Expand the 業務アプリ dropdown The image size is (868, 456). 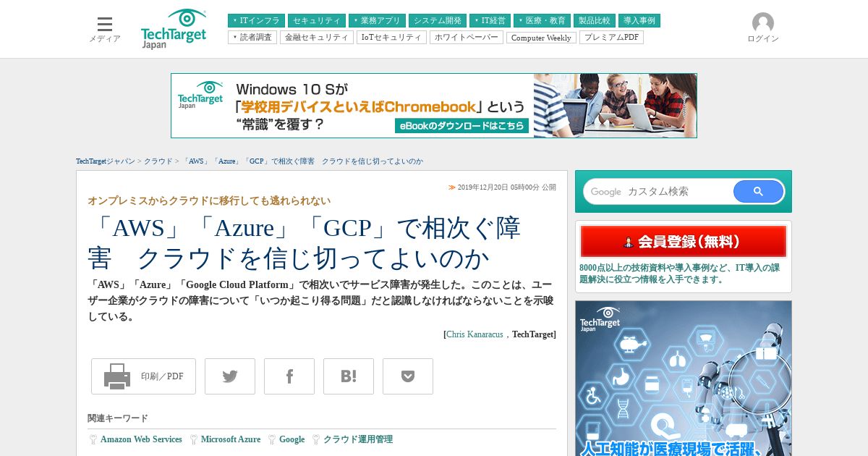(378, 21)
